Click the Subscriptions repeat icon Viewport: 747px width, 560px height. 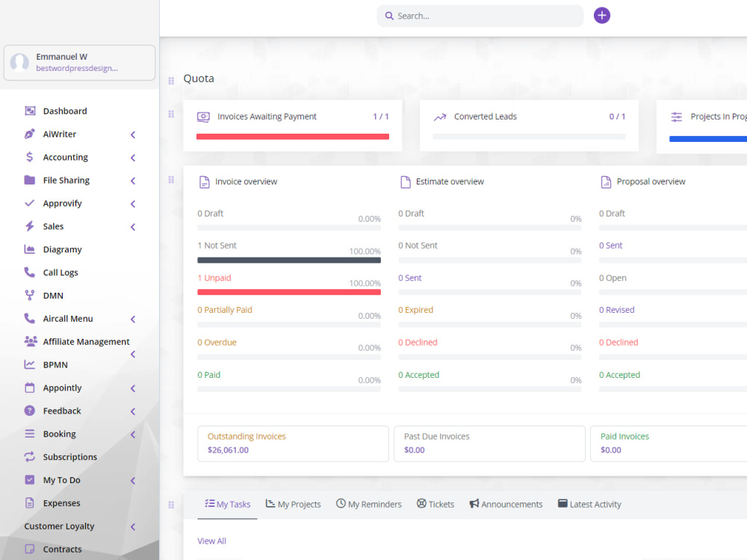(x=30, y=457)
